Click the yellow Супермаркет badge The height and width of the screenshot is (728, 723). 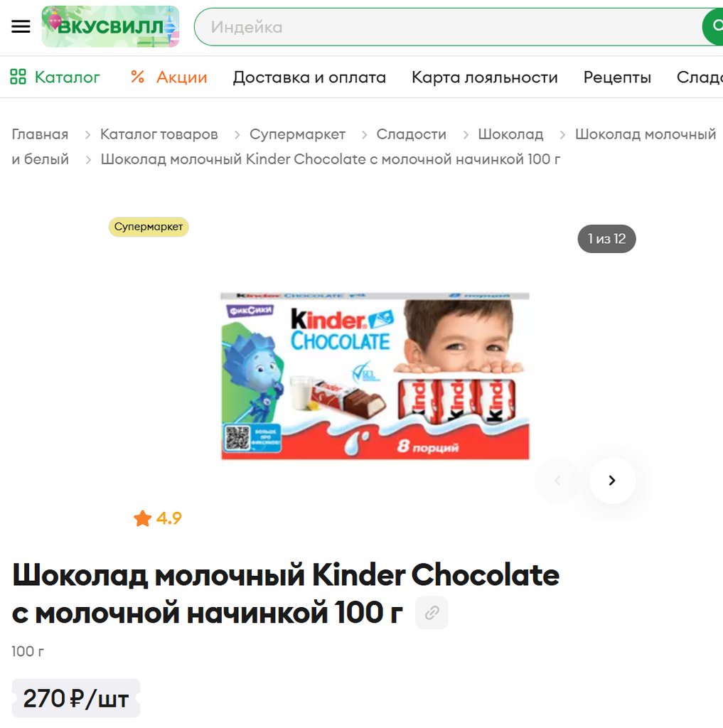149,227
